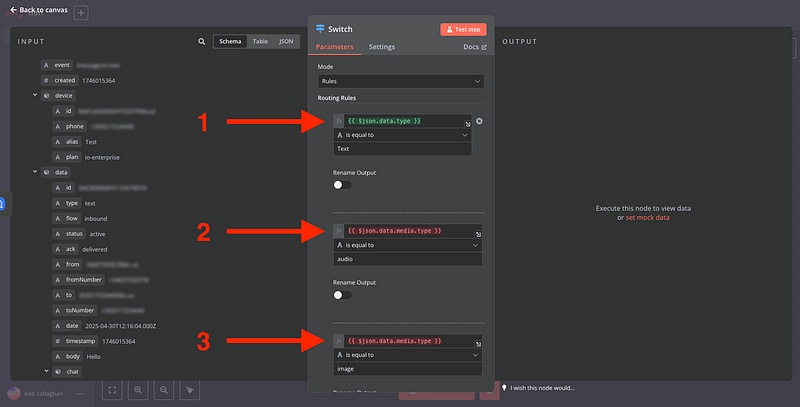Click the zoom out canvas icon
The image size is (800, 407).
[x=164, y=390]
